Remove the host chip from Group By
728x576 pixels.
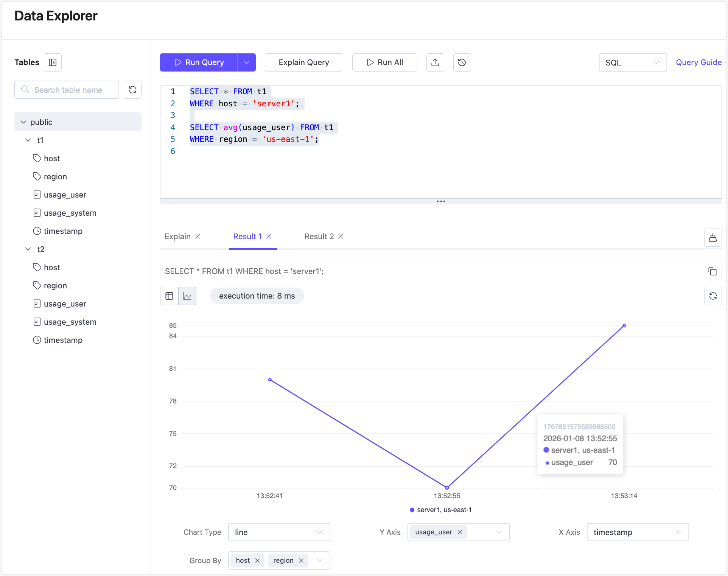click(x=257, y=560)
